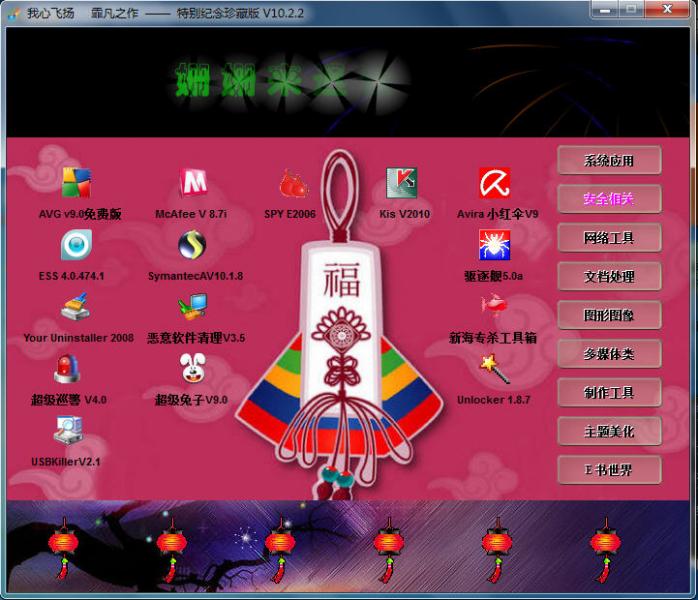This screenshot has width=698, height=600.
Task: Click the AVG v9.0免费版 label
Action: coord(80,214)
